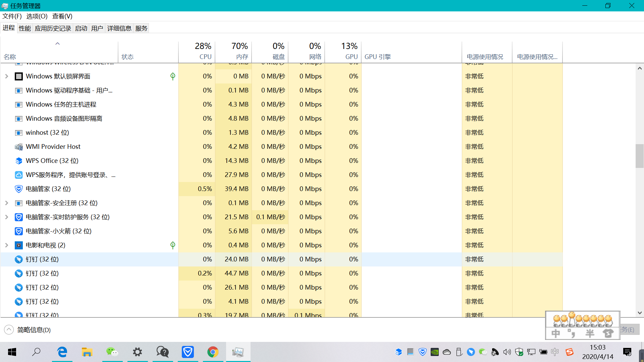The height and width of the screenshot is (362, 644).
Task: Click the WMI Provider Host icon
Action: (x=19, y=147)
